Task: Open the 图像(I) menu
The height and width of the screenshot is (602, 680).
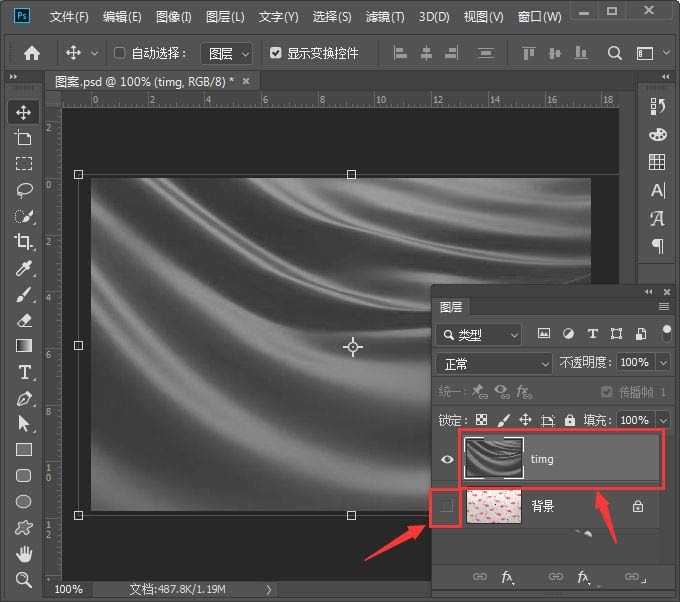Action: pyautogui.click(x=173, y=17)
